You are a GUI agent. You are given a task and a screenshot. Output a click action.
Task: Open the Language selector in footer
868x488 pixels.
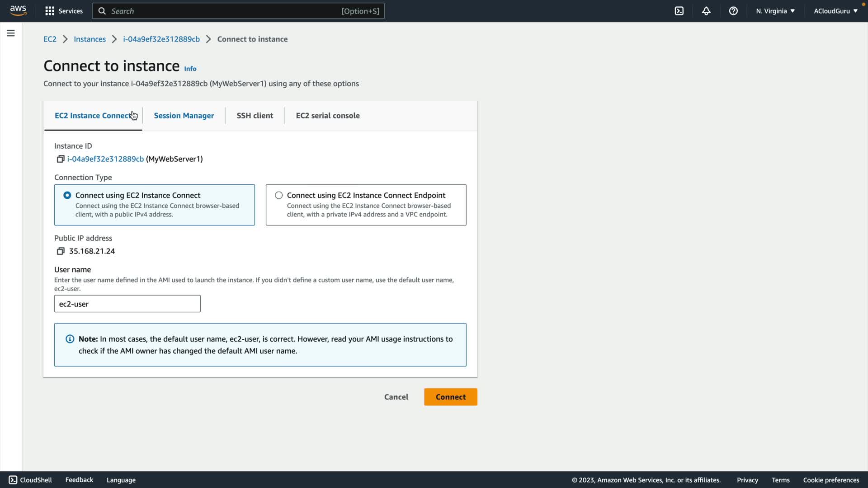pyautogui.click(x=121, y=480)
